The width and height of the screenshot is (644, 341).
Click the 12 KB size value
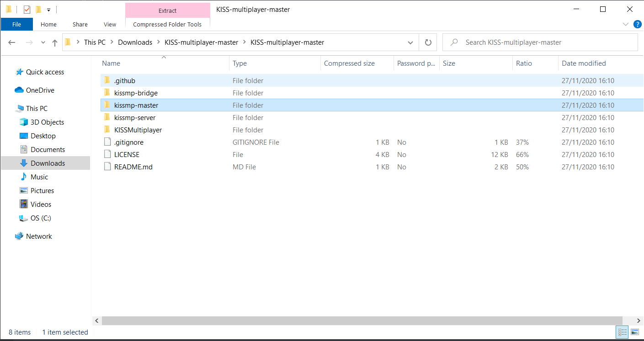500,155
